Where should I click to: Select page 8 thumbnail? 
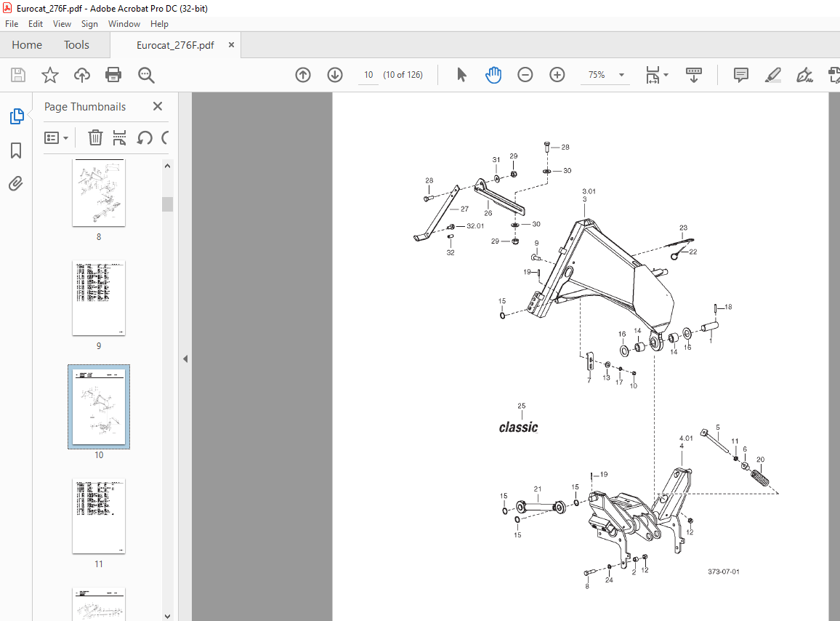[x=99, y=193]
